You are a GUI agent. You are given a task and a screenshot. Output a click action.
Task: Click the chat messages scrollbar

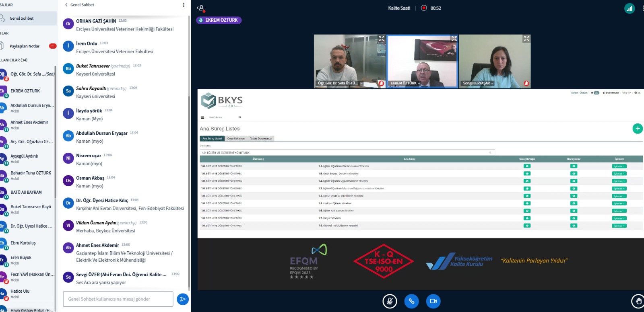click(x=189, y=121)
